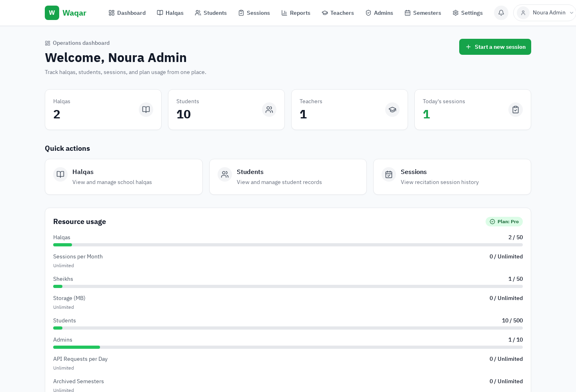576x392 pixels.
Task: Click the 'Operations dashboard' breadcrumb text
Action: 81,43
